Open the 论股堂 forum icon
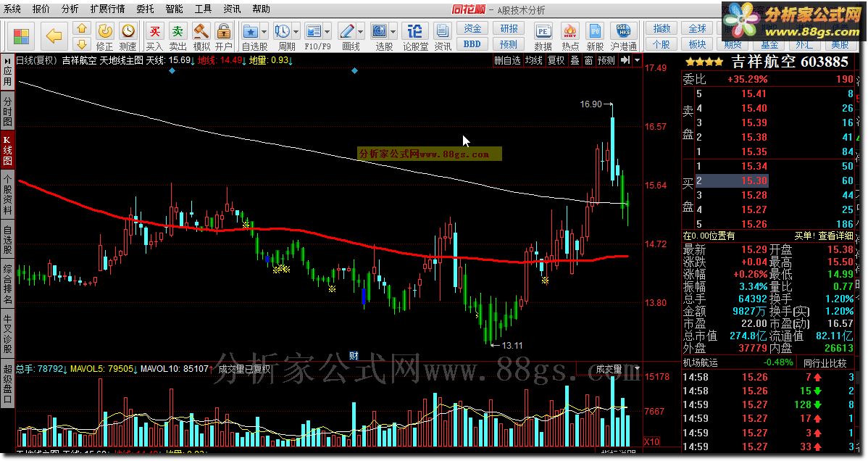The width and height of the screenshot is (868, 461). pyautogui.click(x=414, y=31)
